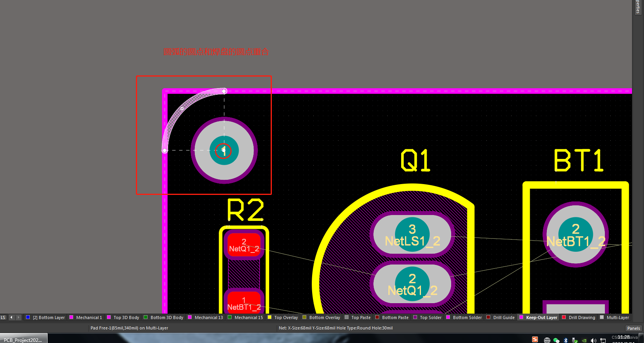Click the Bottom Paste layer color swatch
Screen dimensions: 644x343
tap(377, 317)
